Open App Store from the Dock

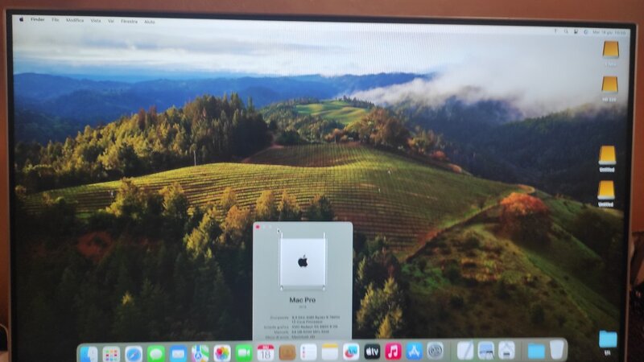pos(414,351)
